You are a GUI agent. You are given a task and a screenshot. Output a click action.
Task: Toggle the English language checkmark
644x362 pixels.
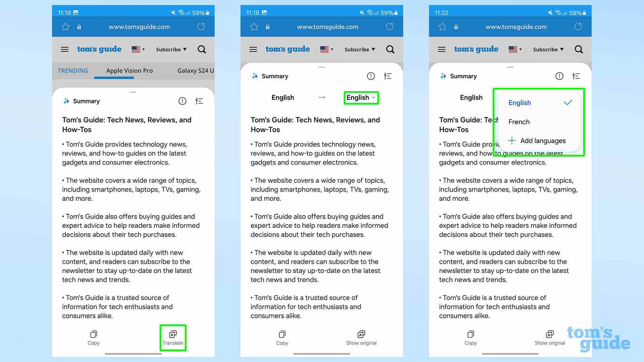tap(568, 102)
